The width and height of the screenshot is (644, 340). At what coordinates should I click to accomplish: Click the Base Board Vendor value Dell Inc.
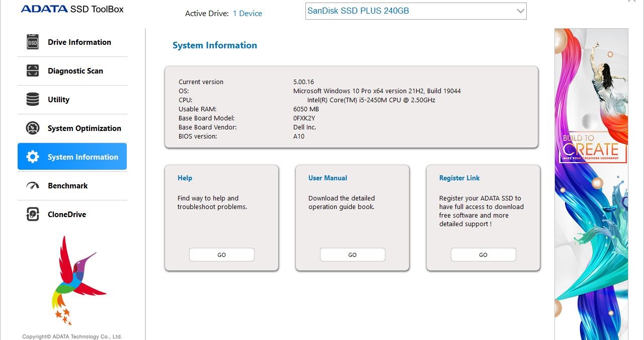pyautogui.click(x=304, y=127)
